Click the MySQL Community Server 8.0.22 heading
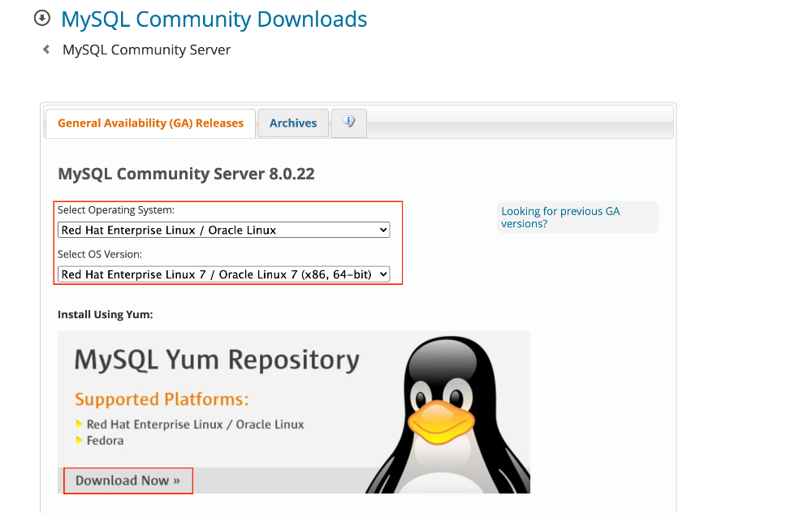 coord(187,174)
